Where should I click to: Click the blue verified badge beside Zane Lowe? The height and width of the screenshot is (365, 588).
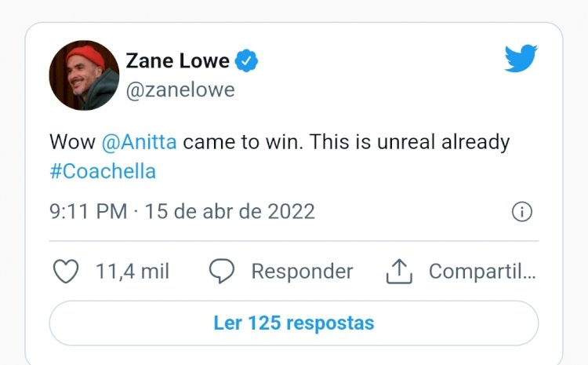click(x=246, y=60)
